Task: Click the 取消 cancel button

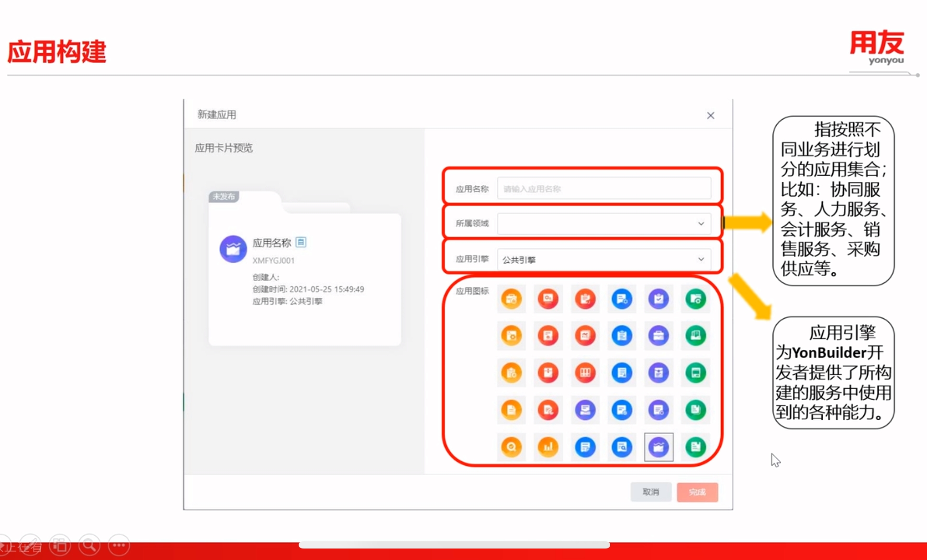Action: [x=651, y=492]
